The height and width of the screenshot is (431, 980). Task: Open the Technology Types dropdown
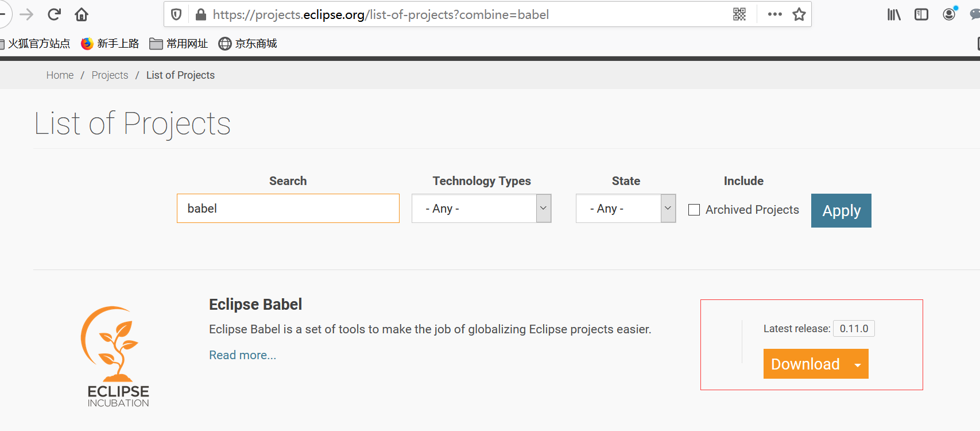pos(481,209)
